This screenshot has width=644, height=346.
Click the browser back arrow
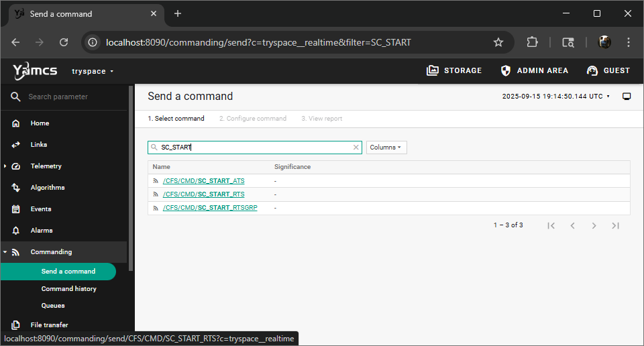tap(15, 42)
